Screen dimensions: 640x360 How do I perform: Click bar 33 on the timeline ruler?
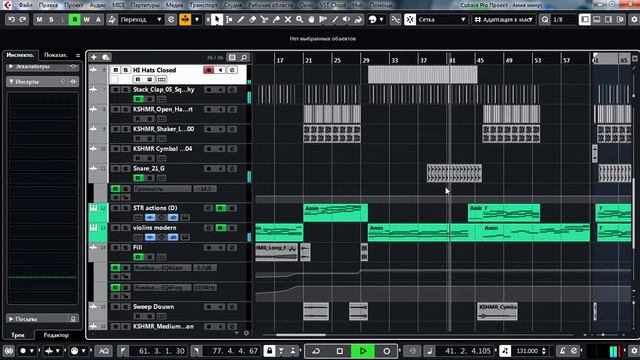(x=395, y=60)
